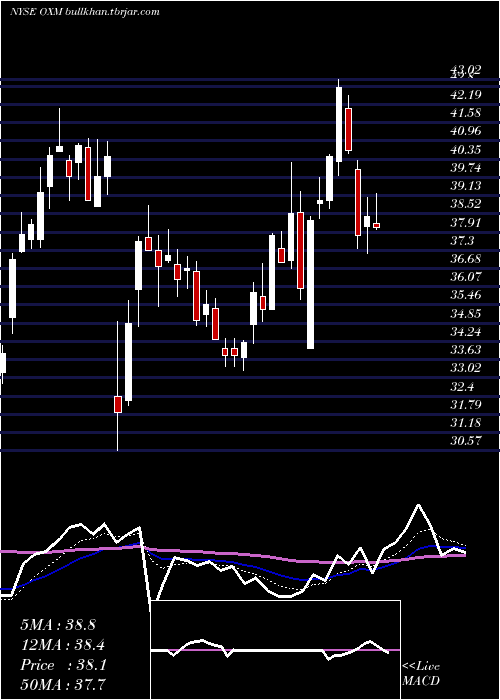This screenshot has height=700, width=500.
Task: Select the 34.24 price axis label
Action: point(465,332)
